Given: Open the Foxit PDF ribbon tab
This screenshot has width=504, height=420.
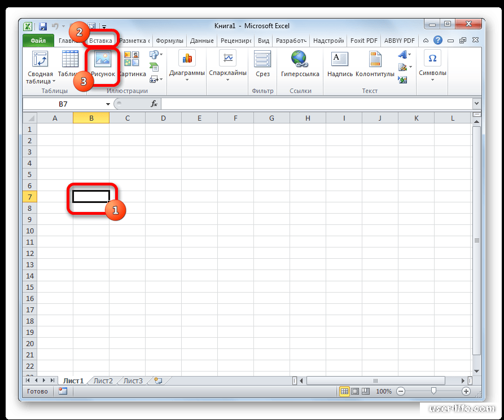Looking at the screenshot, I should click(363, 41).
